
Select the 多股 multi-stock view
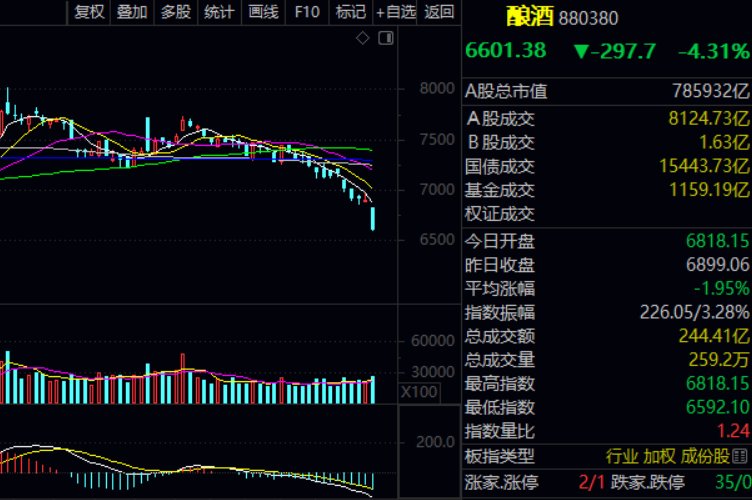[176, 12]
